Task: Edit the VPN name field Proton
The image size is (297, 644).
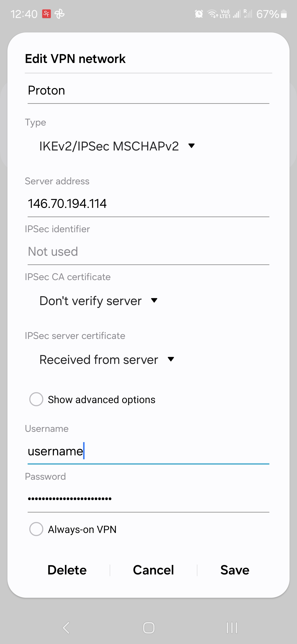Action: pos(148,90)
